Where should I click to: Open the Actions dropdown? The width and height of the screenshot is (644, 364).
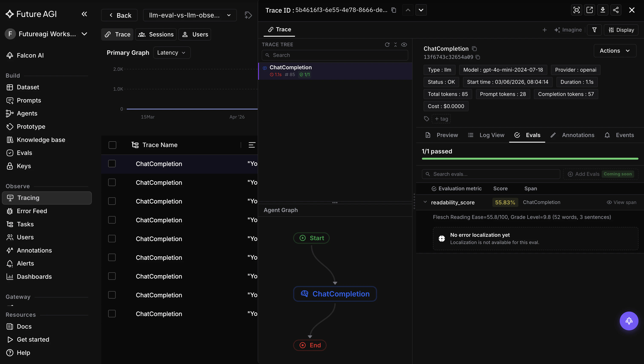coord(615,51)
